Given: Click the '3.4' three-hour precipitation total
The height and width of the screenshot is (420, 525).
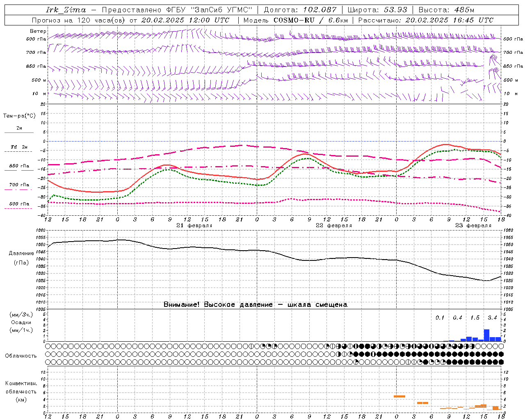Looking at the screenshot, I should click(492, 317).
